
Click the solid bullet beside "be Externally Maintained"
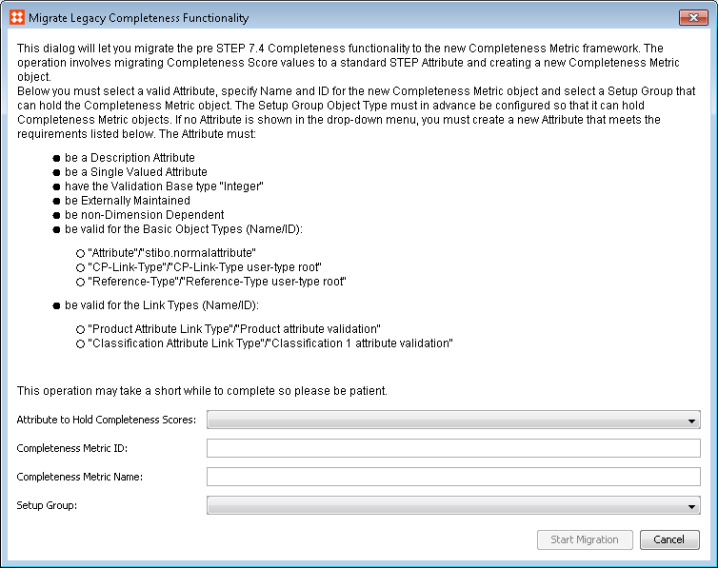(56, 201)
